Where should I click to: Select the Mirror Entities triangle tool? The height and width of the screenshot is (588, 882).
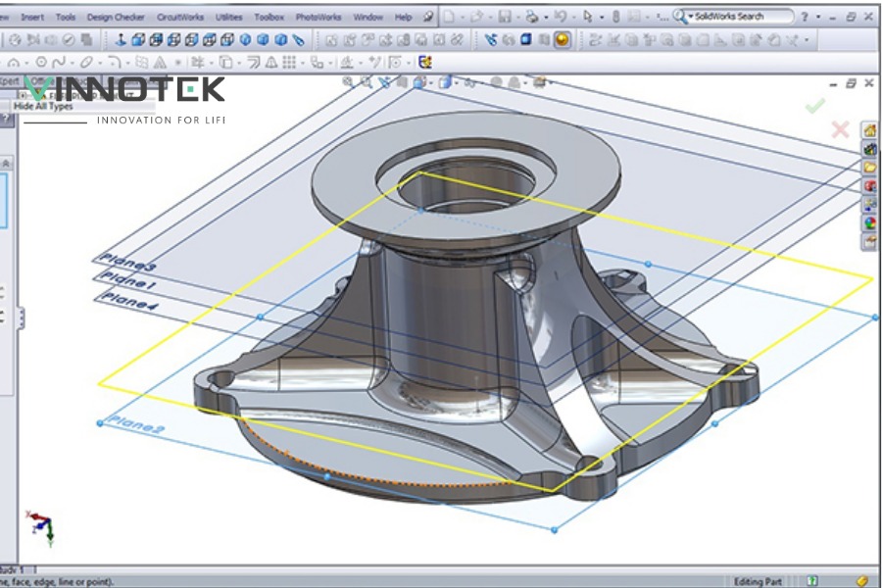(x=271, y=62)
